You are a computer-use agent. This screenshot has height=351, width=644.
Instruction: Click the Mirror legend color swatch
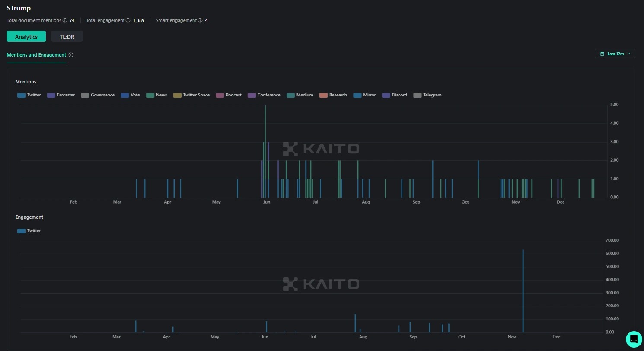357,95
